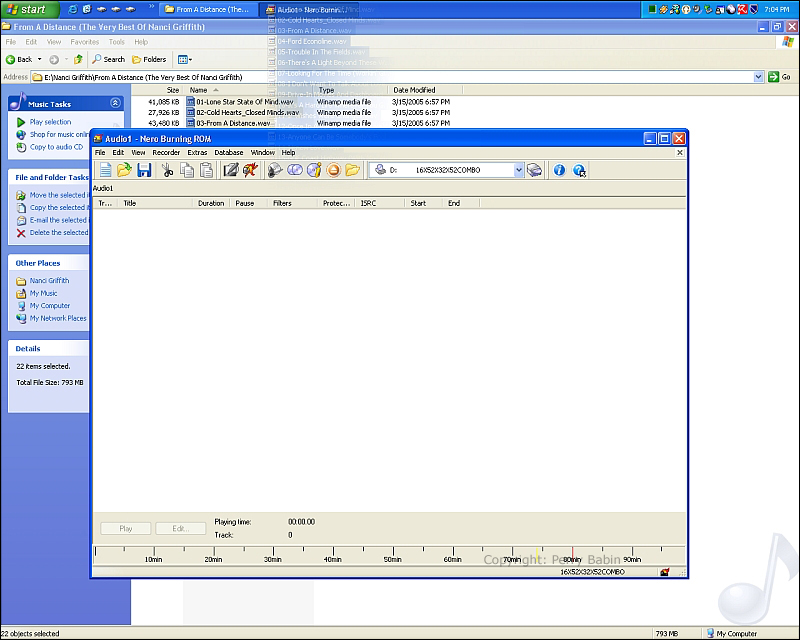Sort by Date Modified column in Explorer
This screenshot has height=640, width=800.
tap(414, 90)
